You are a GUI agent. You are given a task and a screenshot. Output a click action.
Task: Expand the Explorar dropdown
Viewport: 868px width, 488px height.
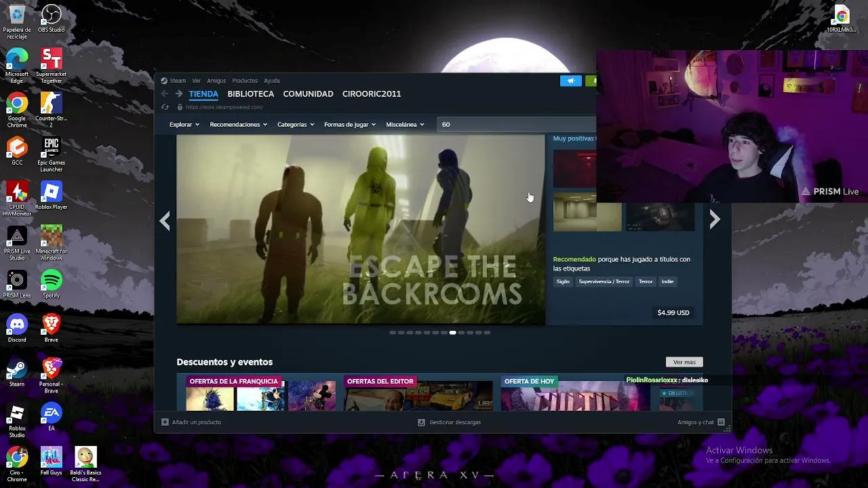click(184, 125)
